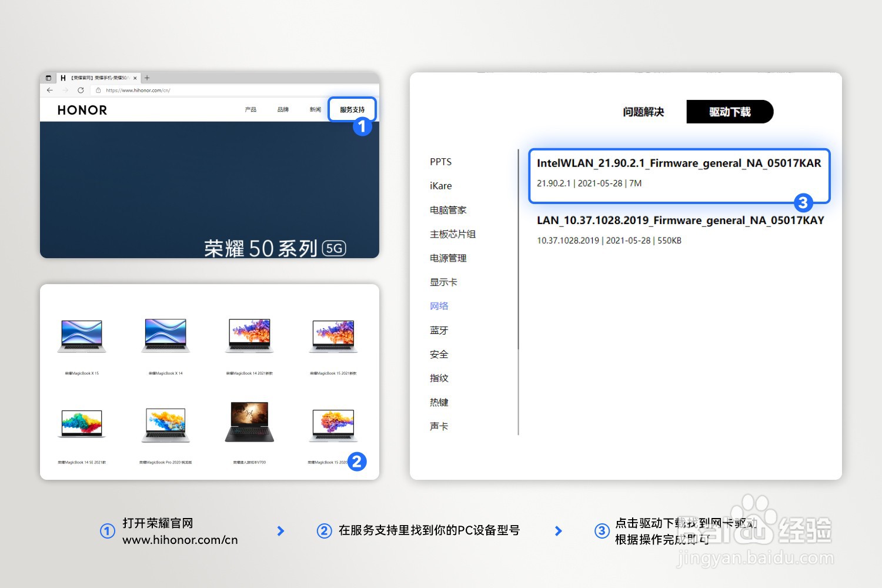Reload the page with the refresh icon
The width and height of the screenshot is (882, 588).
point(81,90)
